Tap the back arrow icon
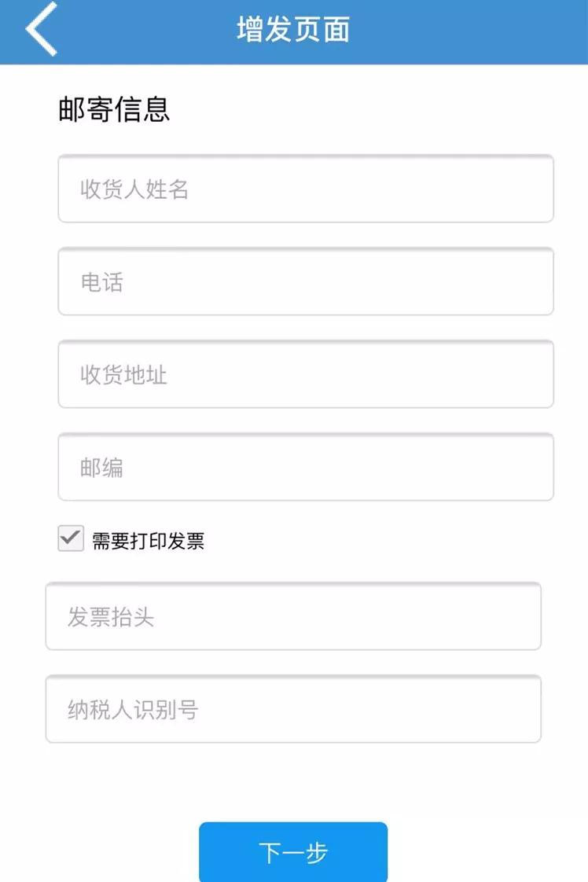The height and width of the screenshot is (882, 588). pyautogui.click(x=42, y=29)
